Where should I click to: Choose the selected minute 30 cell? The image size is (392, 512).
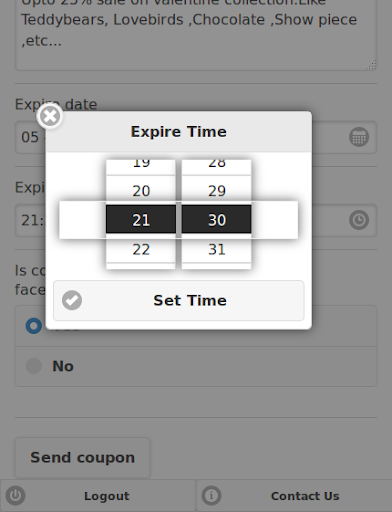[x=216, y=219]
